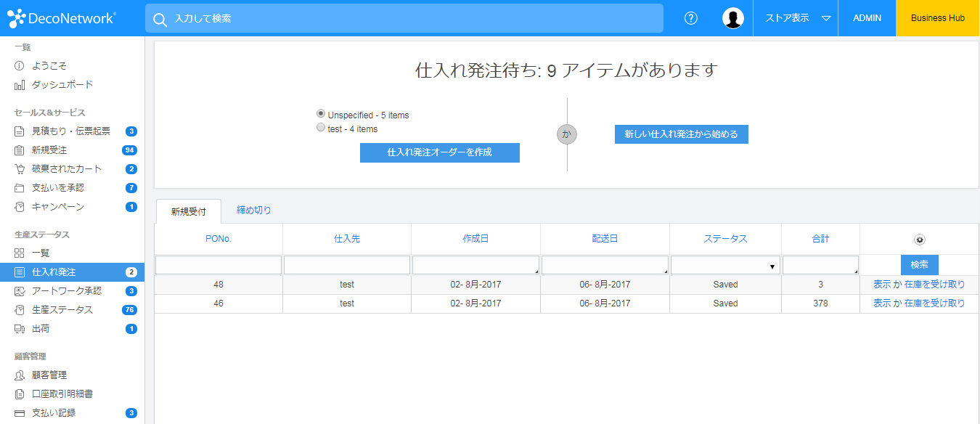Select the Unspecified - 5 items radio button
Viewport: 980px width, 424px height.
(x=321, y=114)
